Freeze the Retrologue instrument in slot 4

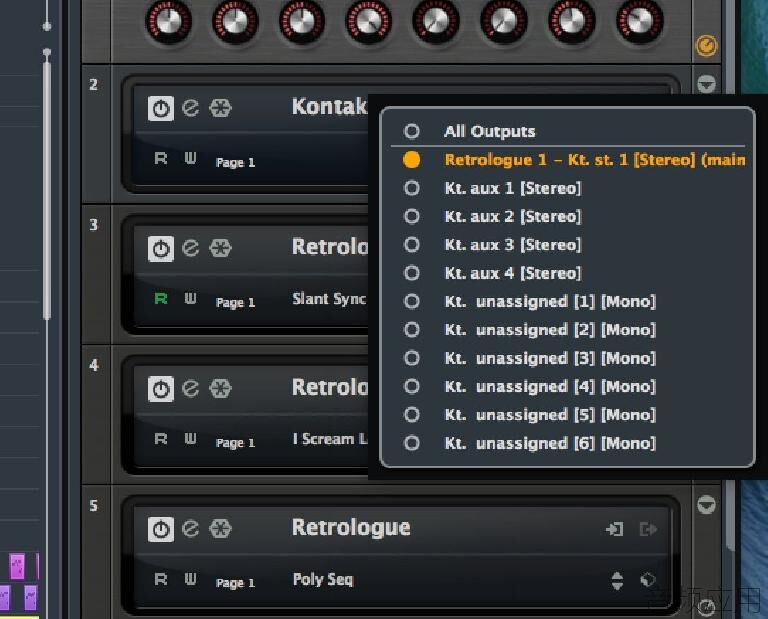[x=220, y=389]
